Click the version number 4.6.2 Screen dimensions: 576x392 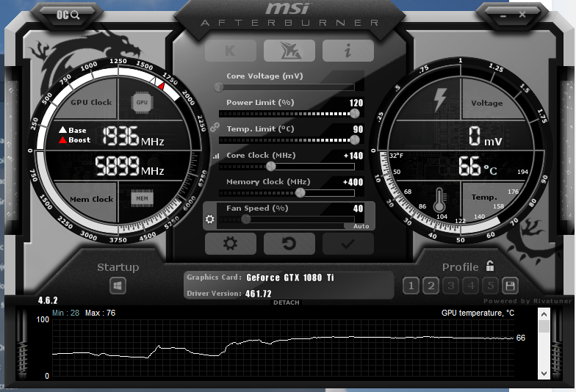pyautogui.click(x=48, y=301)
